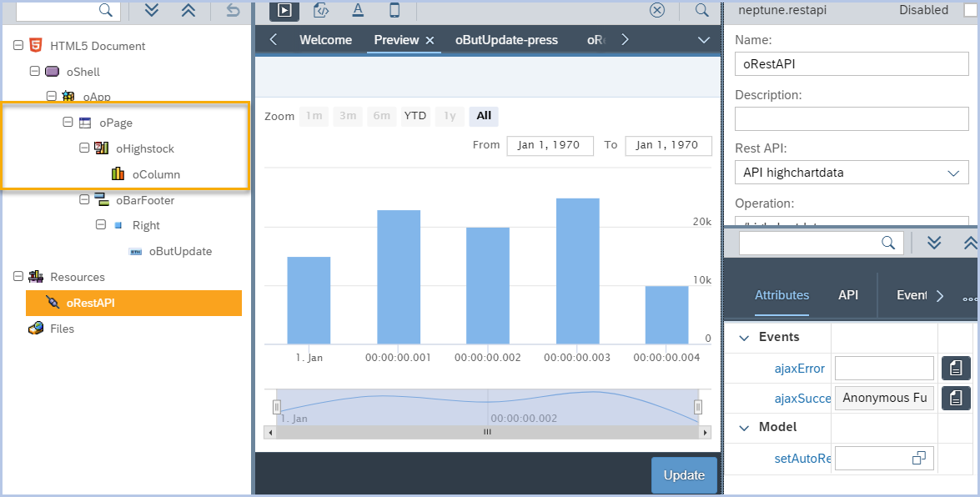This screenshot has height=497, width=980.
Task: Select the YTD zoom range button
Action: point(415,116)
